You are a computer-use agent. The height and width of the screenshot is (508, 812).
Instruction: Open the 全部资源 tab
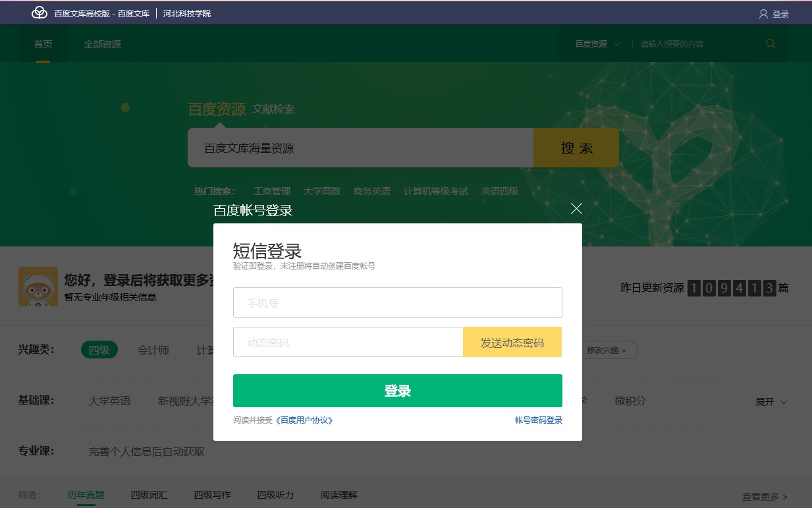coord(102,44)
